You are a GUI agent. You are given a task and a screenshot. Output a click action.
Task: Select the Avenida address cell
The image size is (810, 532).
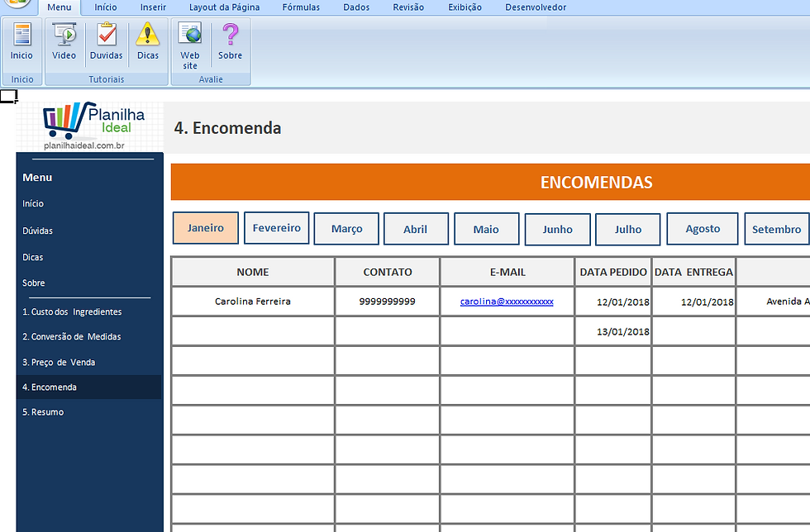(x=774, y=302)
